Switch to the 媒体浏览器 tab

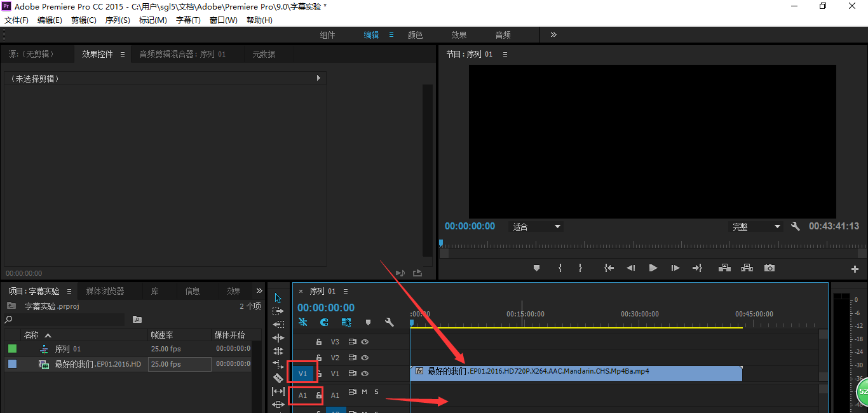point(105,291)
